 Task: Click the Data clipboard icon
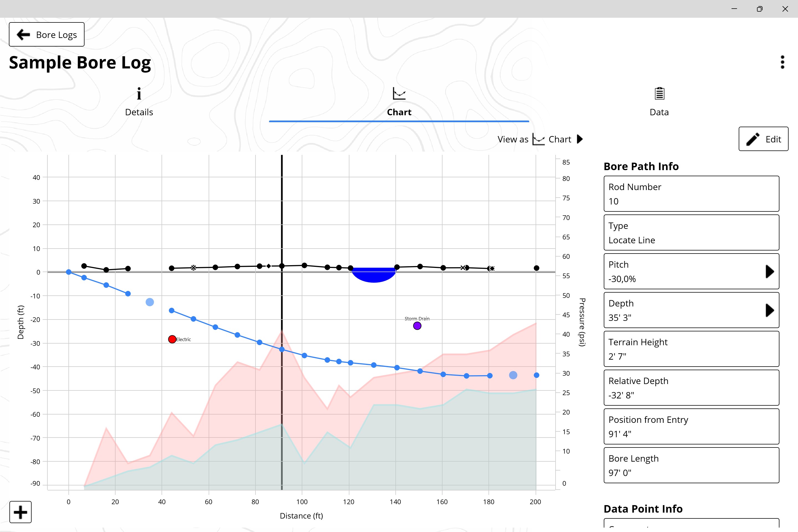click(659, 94)
